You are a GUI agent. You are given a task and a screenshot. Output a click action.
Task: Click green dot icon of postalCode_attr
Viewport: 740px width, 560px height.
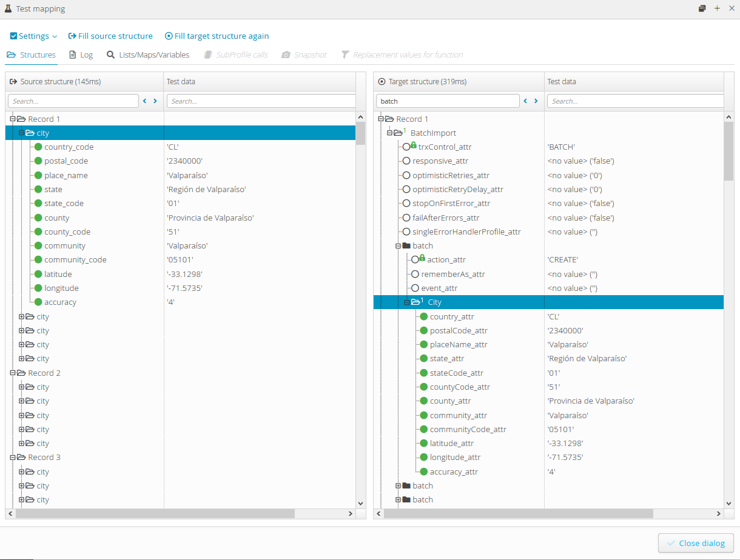(x=424, y=330)
